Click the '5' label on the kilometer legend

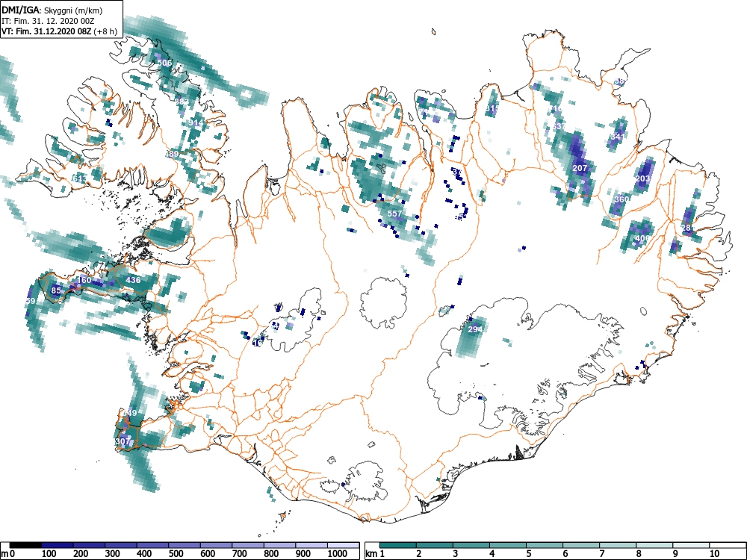point(528,554)
